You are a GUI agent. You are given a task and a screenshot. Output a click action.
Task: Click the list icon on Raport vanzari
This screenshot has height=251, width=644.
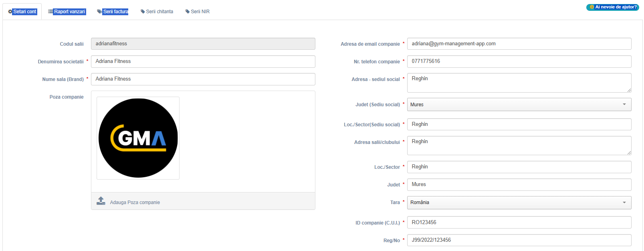pyautogui.click(x=50, y=12)
